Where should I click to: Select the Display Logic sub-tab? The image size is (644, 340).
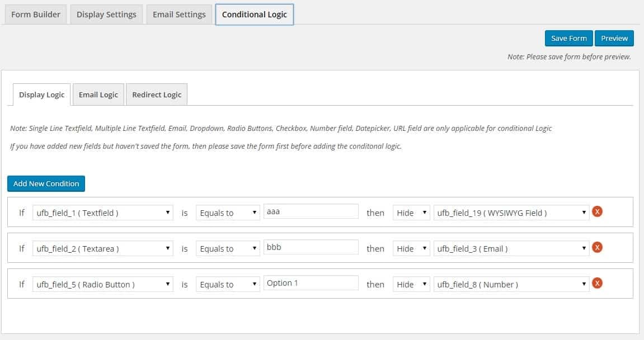[x=41, y=95]
